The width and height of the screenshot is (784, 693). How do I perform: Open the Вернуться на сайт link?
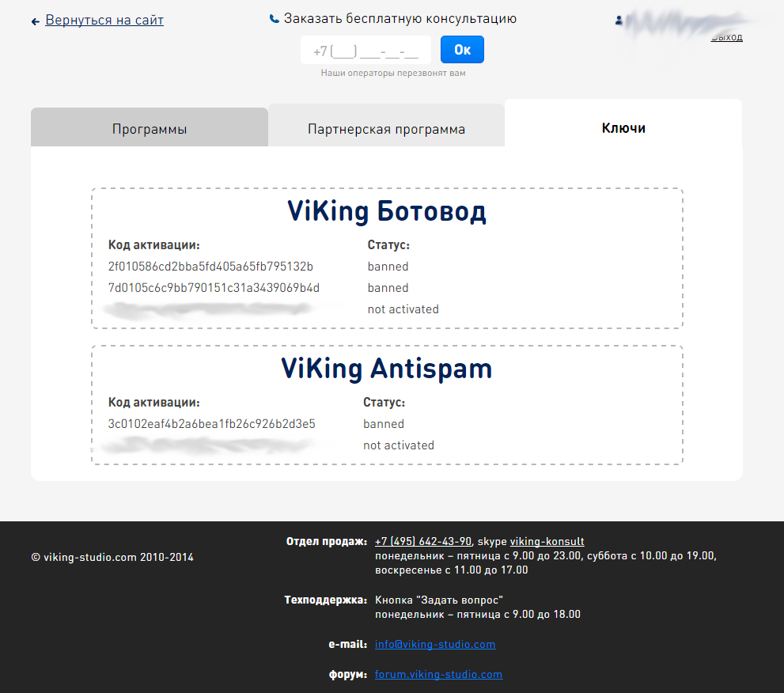coord(104,20)
